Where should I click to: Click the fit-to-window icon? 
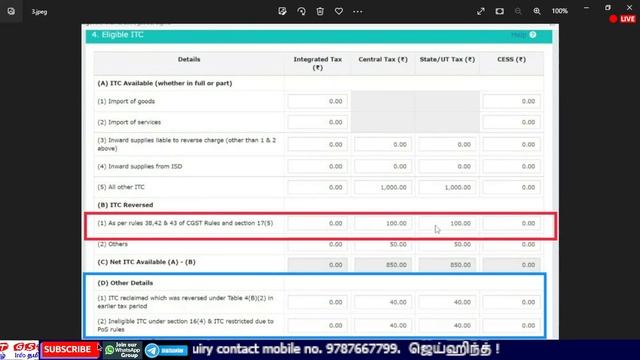point(500,11)
